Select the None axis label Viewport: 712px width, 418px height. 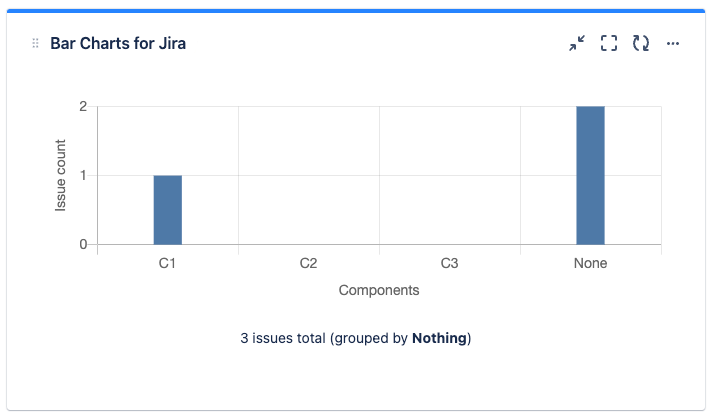pyautogui.click(x=590, y=264)
